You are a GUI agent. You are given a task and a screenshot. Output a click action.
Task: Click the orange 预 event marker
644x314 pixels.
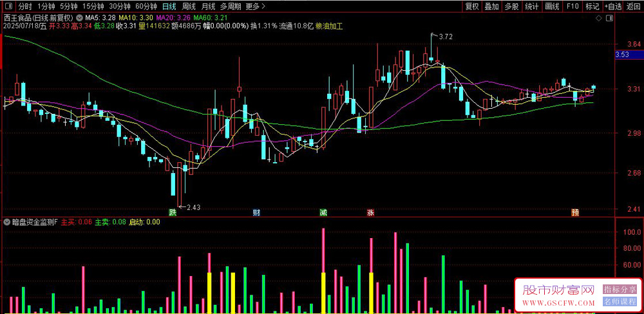[x=575, y=212]
